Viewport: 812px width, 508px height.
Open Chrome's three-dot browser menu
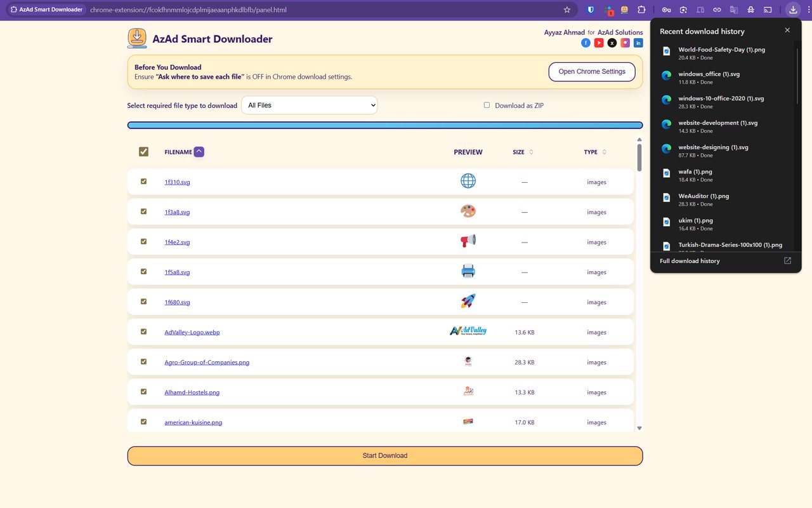(808, 10)
